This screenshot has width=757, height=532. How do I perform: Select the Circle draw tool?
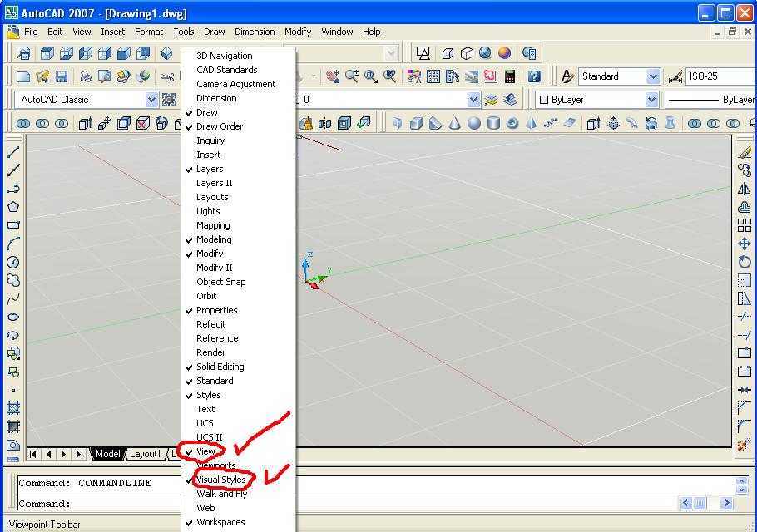tap(13, 262)
